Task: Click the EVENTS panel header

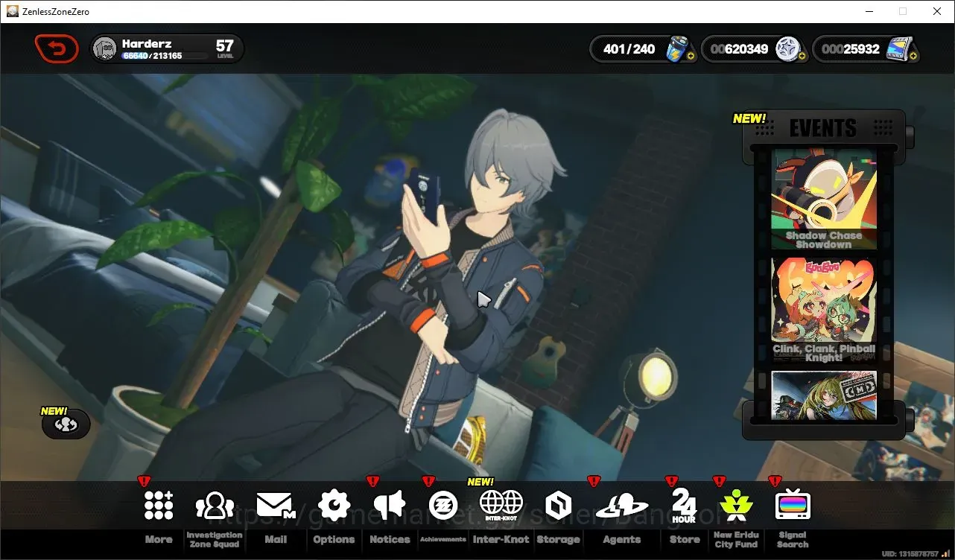Action: point(823,128)
